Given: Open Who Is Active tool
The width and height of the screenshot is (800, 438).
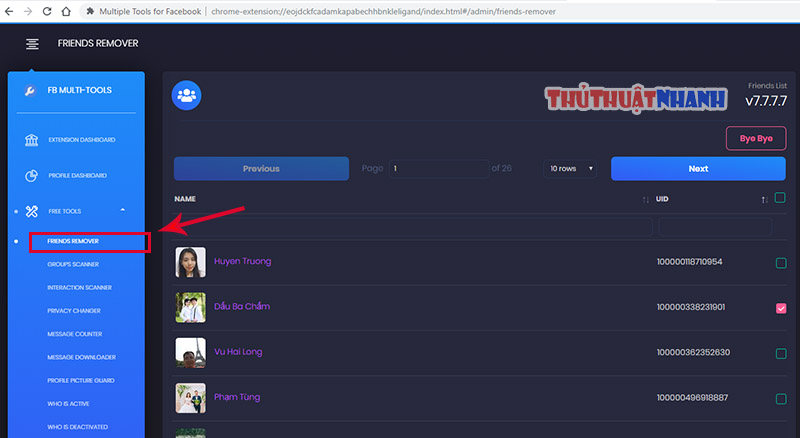Looking at the screenshot, I should tap(68, 404).
